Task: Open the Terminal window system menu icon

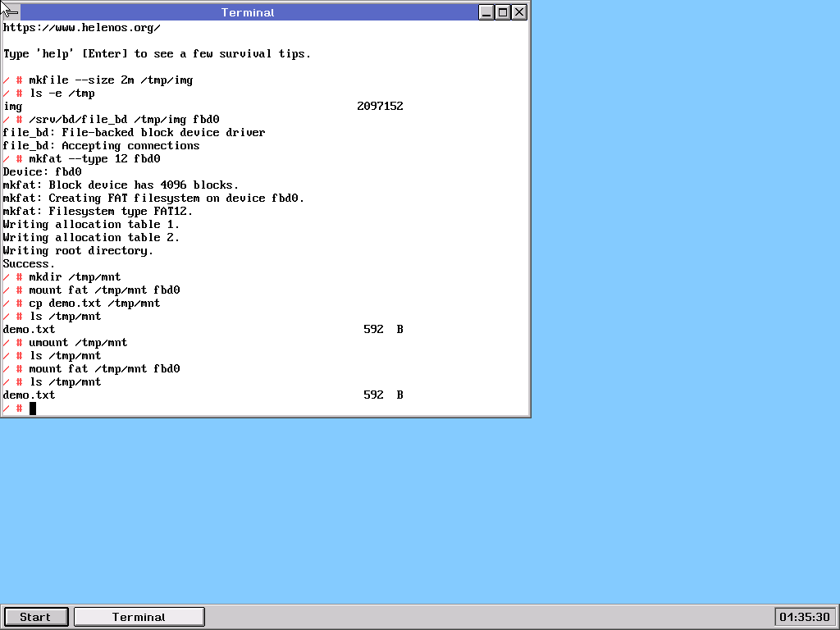Action: tap(11, 12)
